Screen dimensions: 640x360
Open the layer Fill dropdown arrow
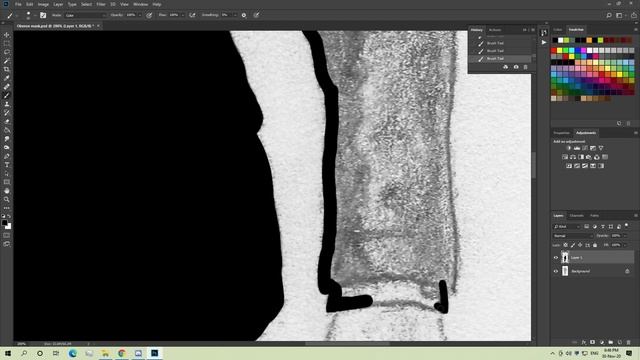pos(624,245)
